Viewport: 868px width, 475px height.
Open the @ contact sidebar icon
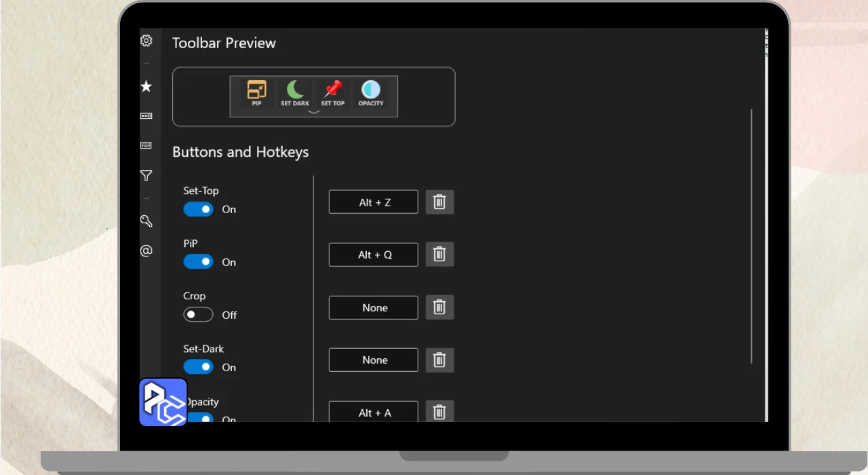tap(146, 251)
